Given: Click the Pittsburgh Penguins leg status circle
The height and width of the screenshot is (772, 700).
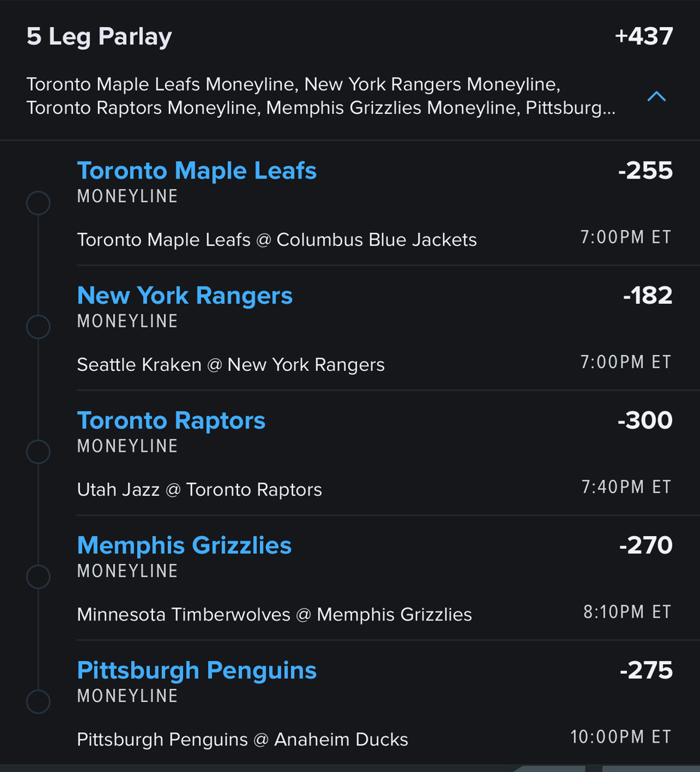Looking at the screenshot, I should click(x=38, y=702).
